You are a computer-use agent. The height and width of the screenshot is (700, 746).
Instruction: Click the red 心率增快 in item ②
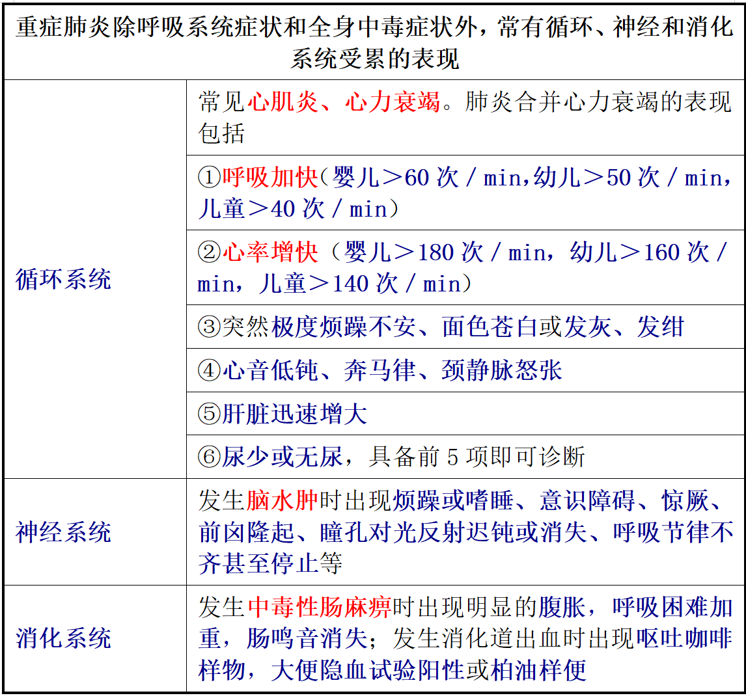(270, 252)
